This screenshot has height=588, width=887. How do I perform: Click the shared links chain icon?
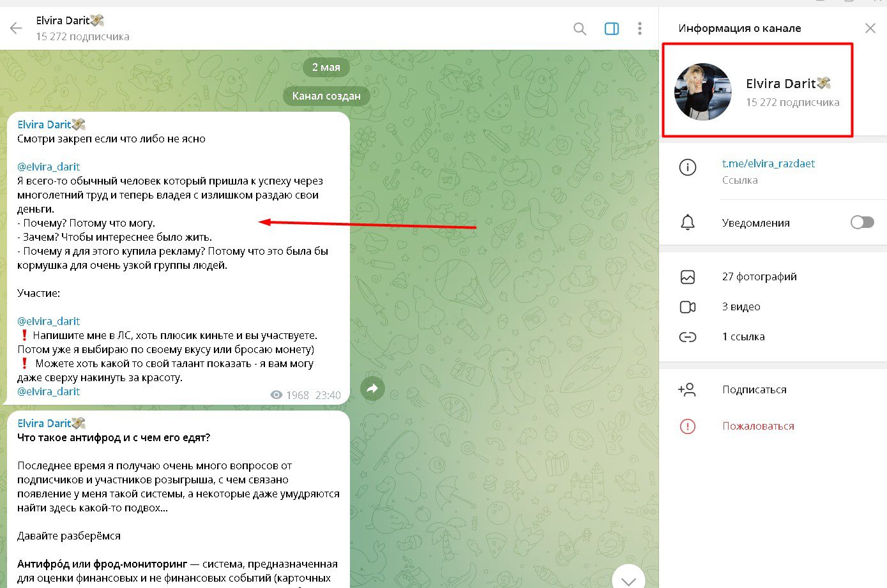[x=688, y=337]
